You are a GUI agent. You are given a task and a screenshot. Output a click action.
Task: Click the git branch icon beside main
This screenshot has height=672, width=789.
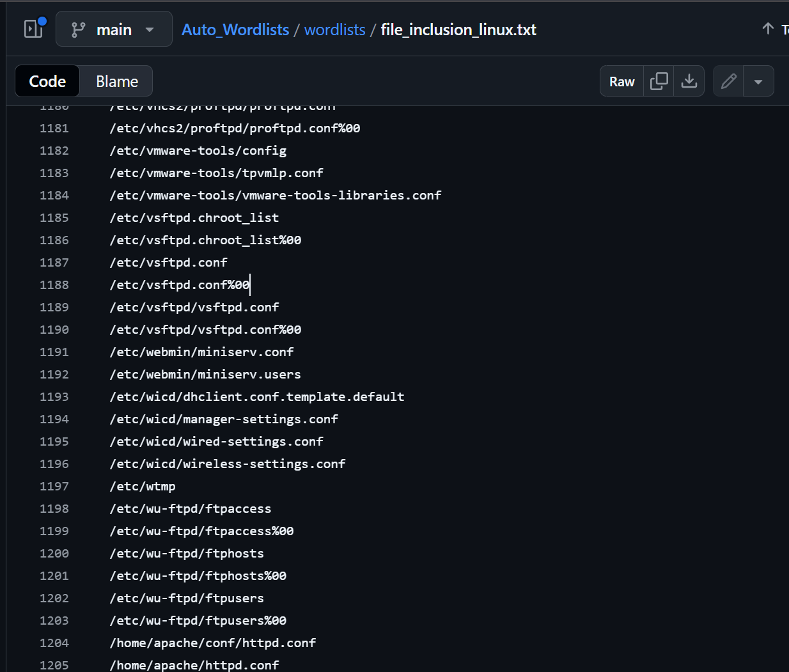pos(78,29)
